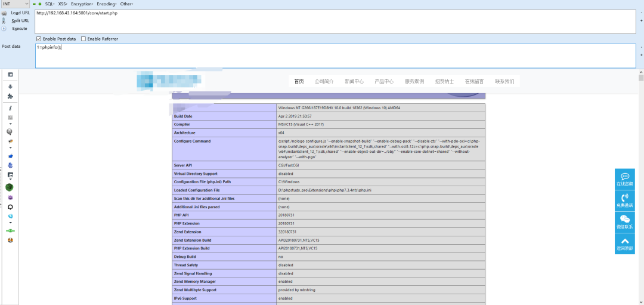The image size is (644, 305).
Task: Open the Other dropdown menu
Action: 126,4
